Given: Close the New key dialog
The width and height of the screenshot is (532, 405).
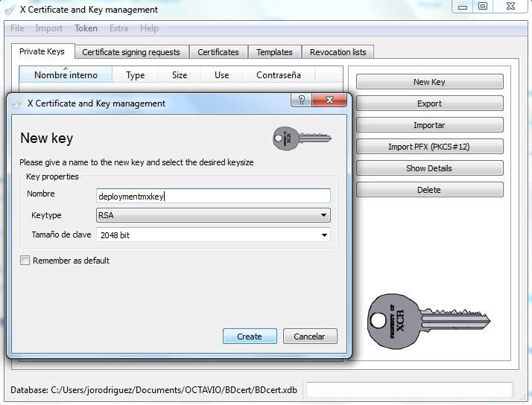Looking at the screenshot, I should (x=328, y=101).
